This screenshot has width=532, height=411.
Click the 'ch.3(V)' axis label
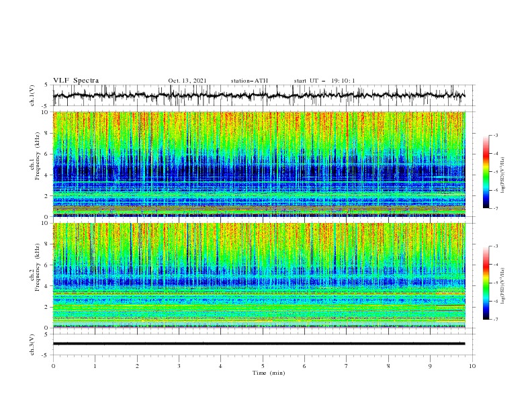click(32, 345)
